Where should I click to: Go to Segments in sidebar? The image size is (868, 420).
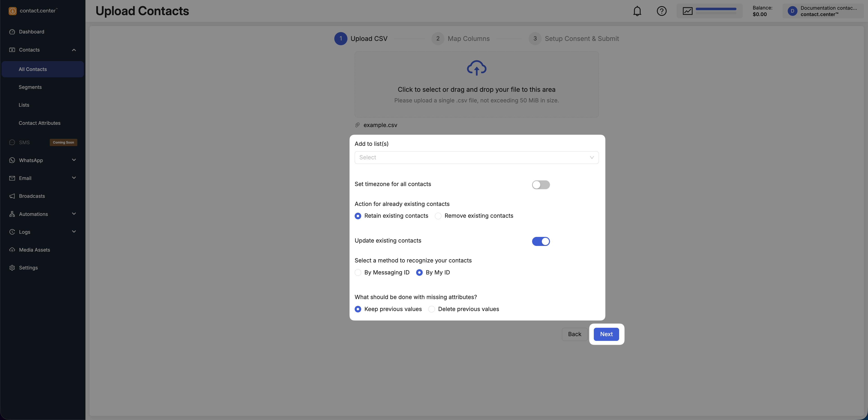coord(30,87)
